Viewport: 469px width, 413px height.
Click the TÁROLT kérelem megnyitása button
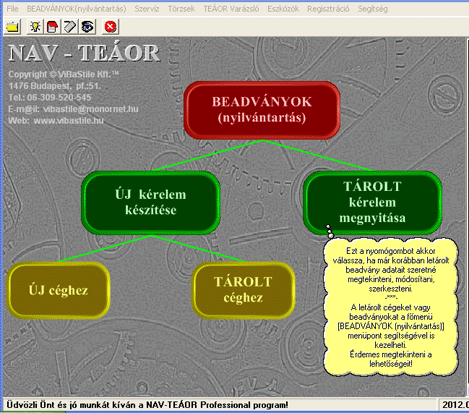point(372,202)
